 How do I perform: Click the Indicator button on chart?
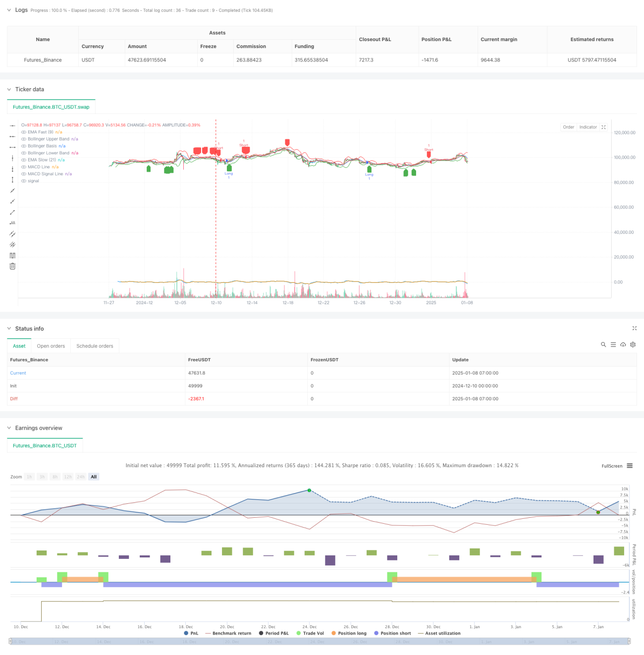point(588,127)
